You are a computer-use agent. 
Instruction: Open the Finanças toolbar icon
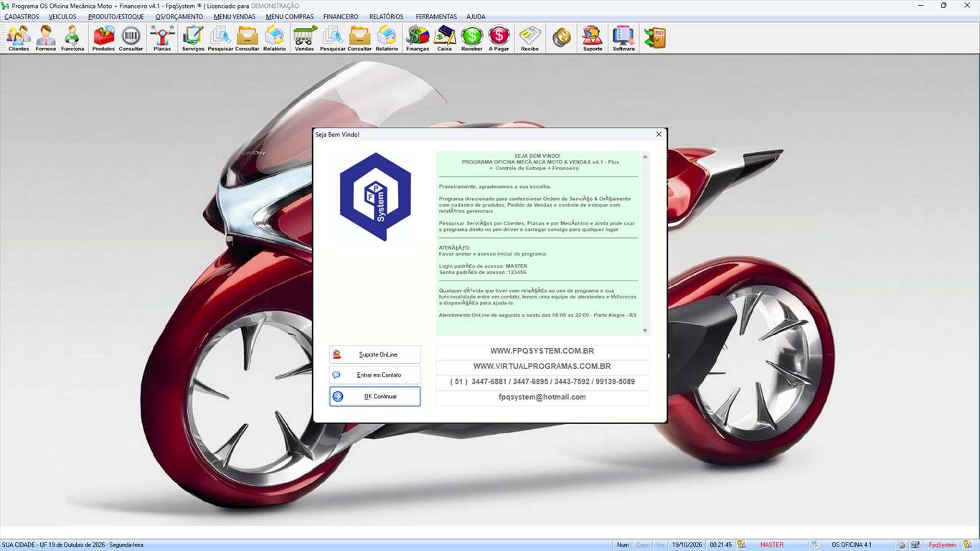click(x=418, y=39)
